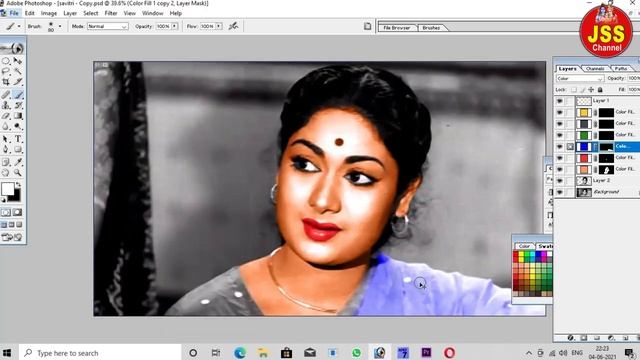Select the Zoom tool

(18, 173)
